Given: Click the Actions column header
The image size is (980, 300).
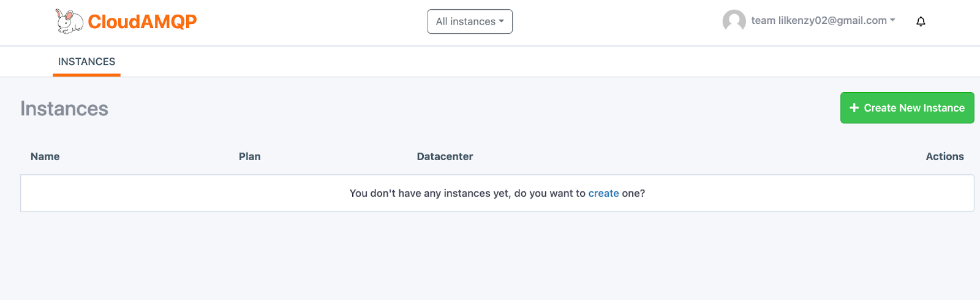Looking at the screenshot, I should point(944,156).
